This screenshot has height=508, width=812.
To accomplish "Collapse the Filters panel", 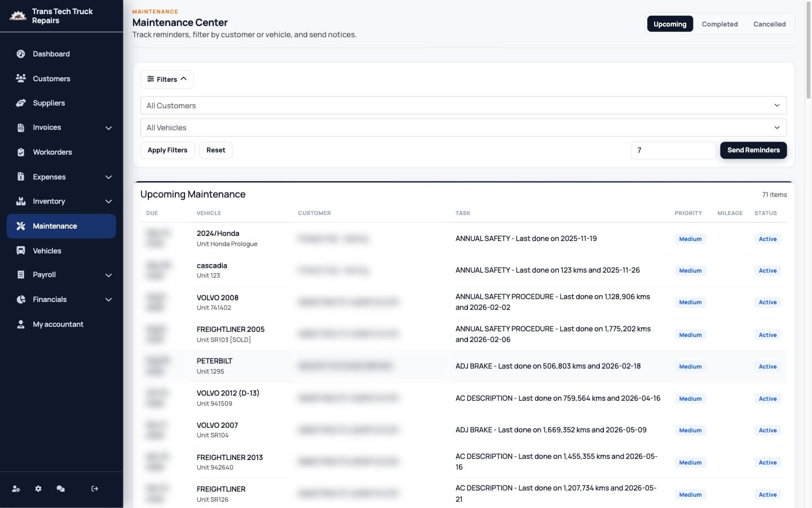I will [167, 80].
